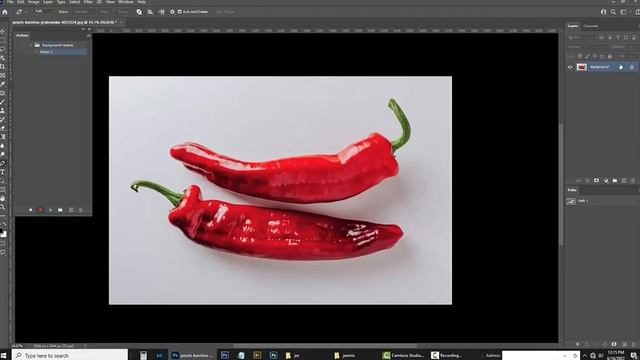Open the Image menu
Image resolution: width=640 pixels, height=360 pixels.
click(x=33, y=2)
